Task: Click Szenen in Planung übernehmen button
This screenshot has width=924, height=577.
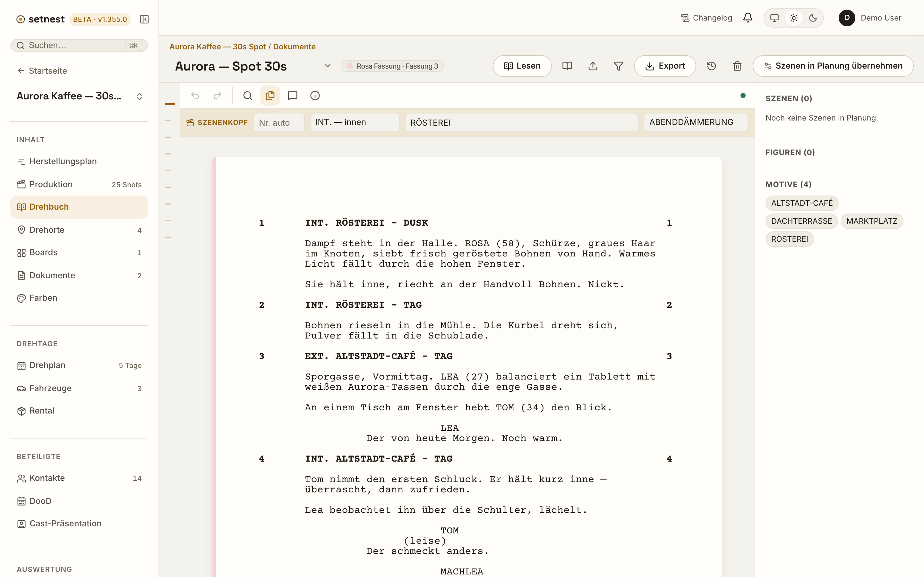Action: [x=833, y=66]
